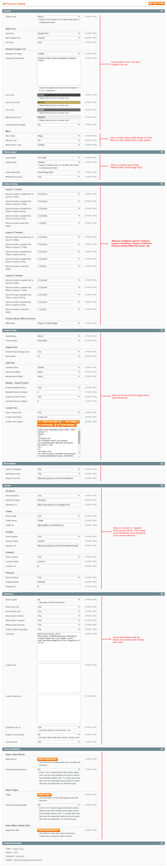This screenshot has width=167, height=868.
Task: Click the Import Pages button
Action: [x=44, y=795]
